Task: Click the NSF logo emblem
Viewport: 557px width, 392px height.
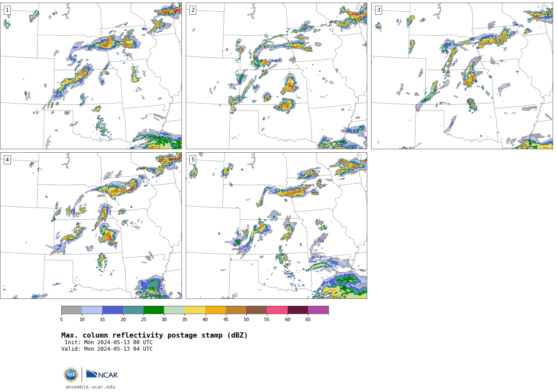Action: coord(71,375)
